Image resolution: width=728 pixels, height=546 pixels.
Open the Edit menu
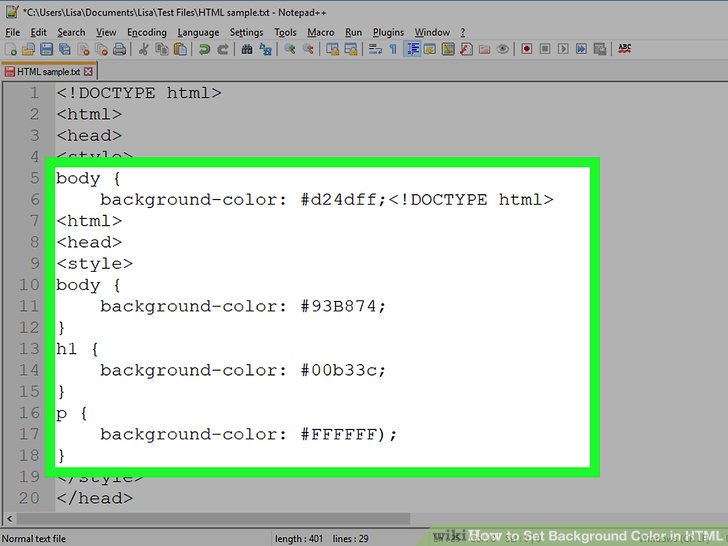(39, 32)
